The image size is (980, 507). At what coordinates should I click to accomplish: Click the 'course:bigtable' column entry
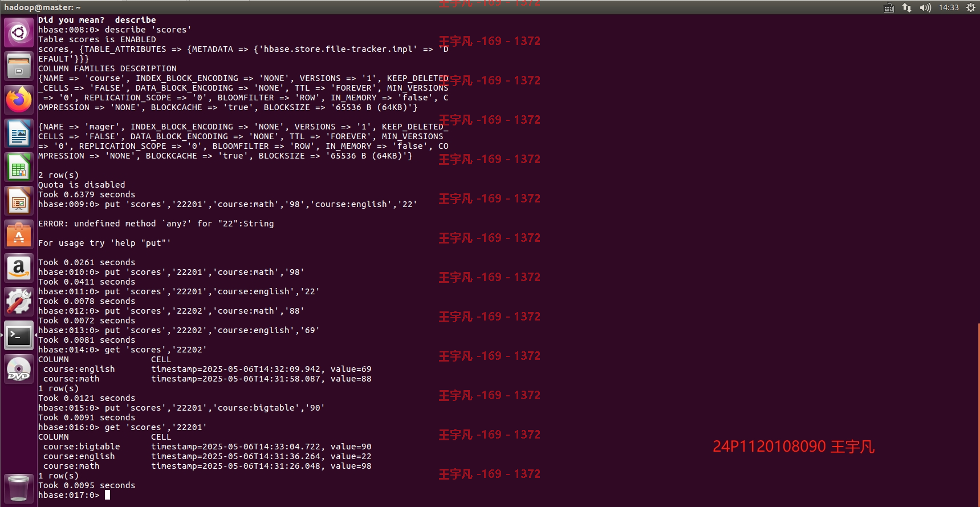[82, 447]
